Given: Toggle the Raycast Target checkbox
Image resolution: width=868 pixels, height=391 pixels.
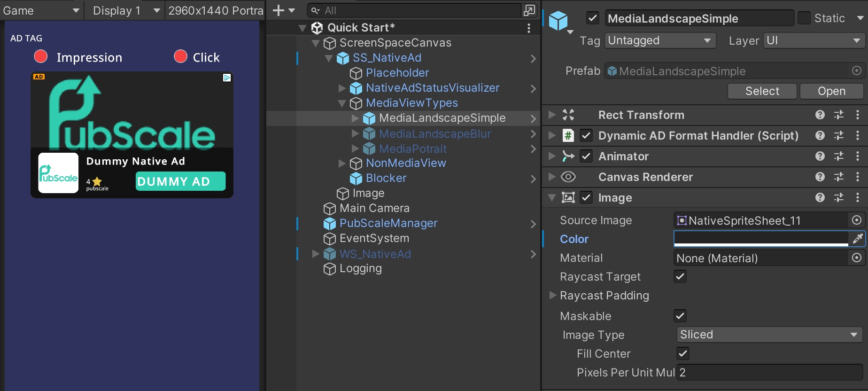Looking at the screenshot, I should coord(680,276).
